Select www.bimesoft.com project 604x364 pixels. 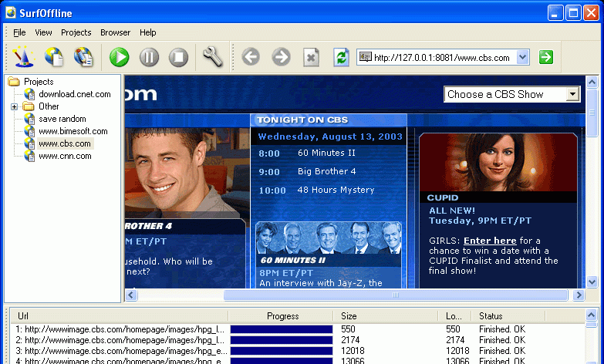click(x=73, y=131)
